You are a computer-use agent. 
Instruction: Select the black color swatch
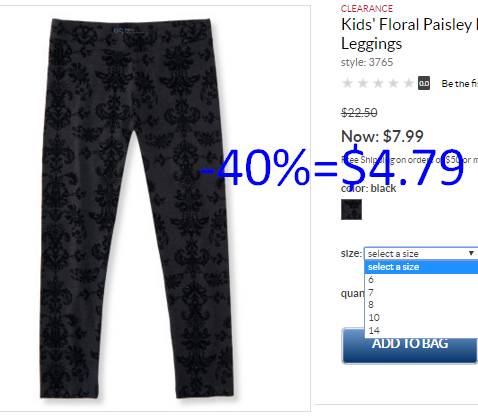351,209
